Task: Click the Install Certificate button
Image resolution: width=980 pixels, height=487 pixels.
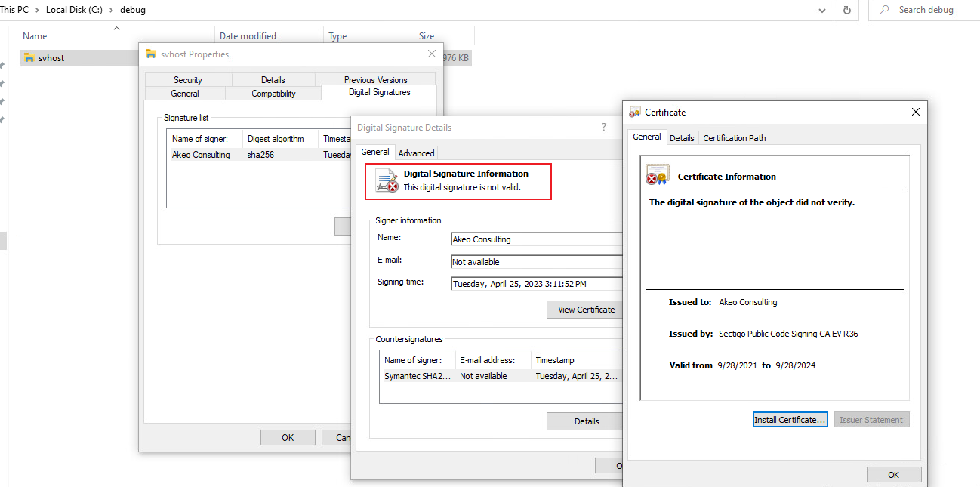Action: (x=790, y=420)
